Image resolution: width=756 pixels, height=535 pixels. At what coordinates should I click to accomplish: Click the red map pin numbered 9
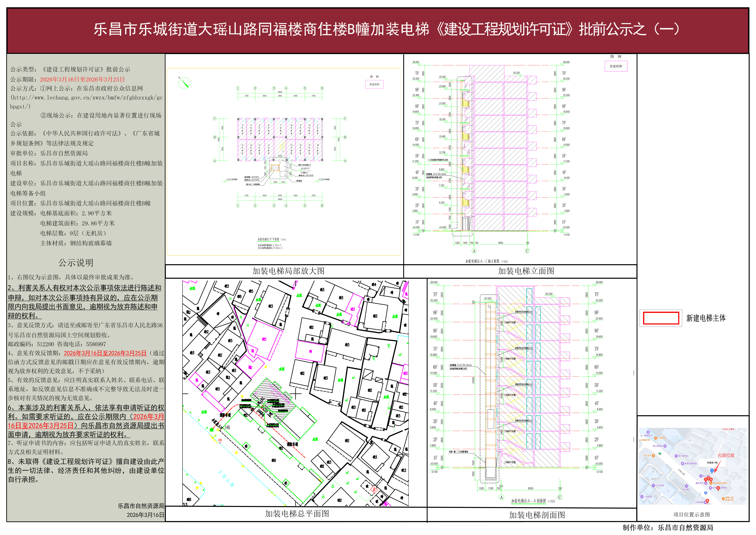(707, 501)
